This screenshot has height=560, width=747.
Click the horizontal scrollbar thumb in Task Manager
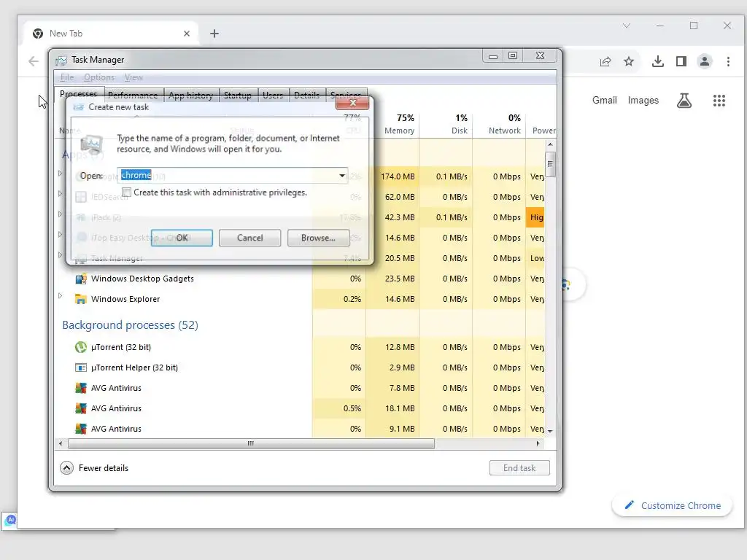[251, 444]
